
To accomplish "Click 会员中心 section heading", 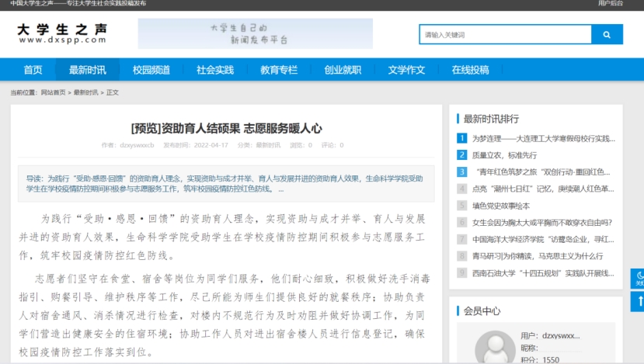I will 482,311.
